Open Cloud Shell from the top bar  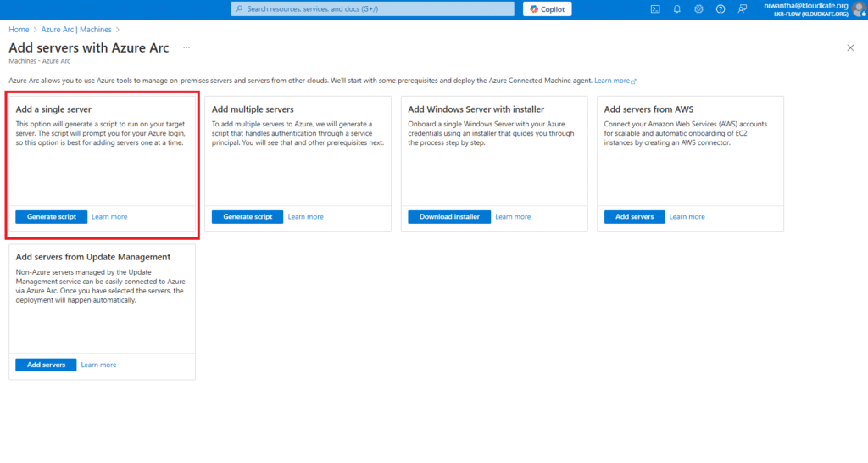[655, 9]
